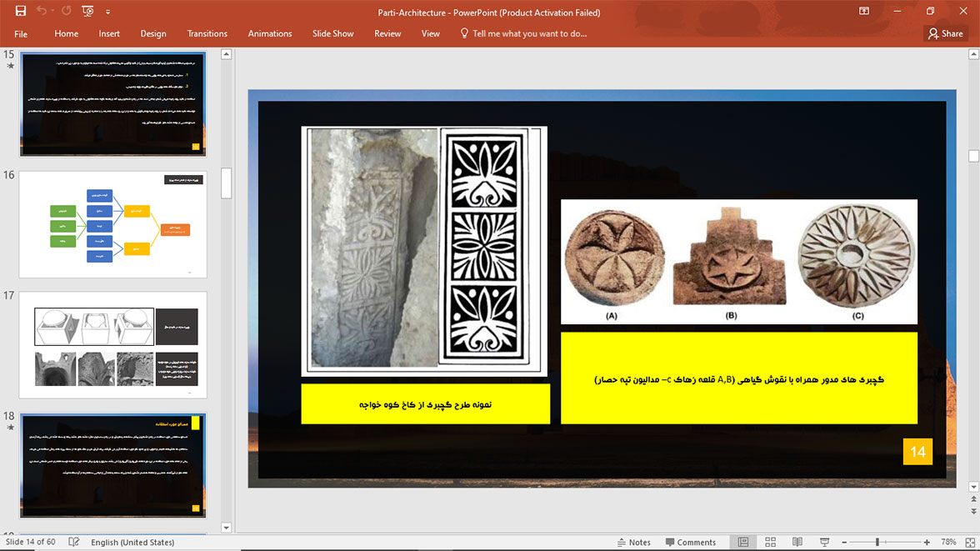980x551 pixels.
Task: Select slide 18 thumbnail
Action: [x=112, y=465]
